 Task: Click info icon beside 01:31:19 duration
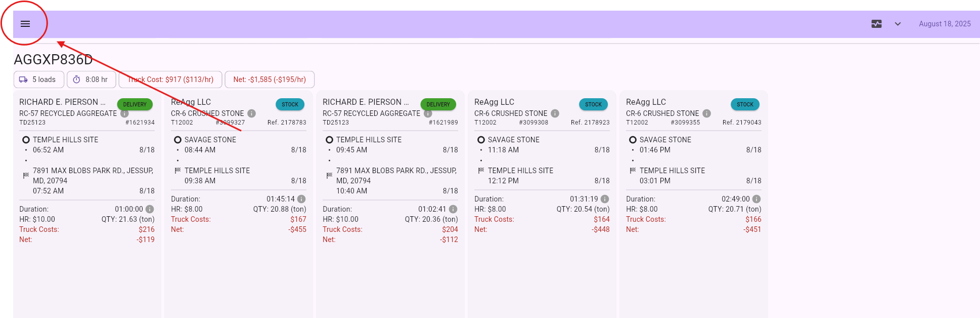[x=605, y=199]
